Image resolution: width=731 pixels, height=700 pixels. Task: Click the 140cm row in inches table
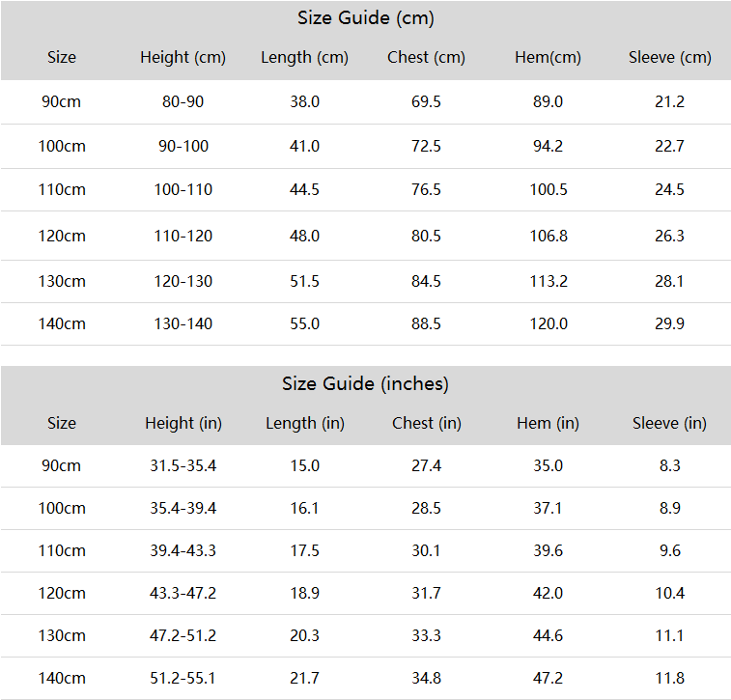(x=365, y=678)
